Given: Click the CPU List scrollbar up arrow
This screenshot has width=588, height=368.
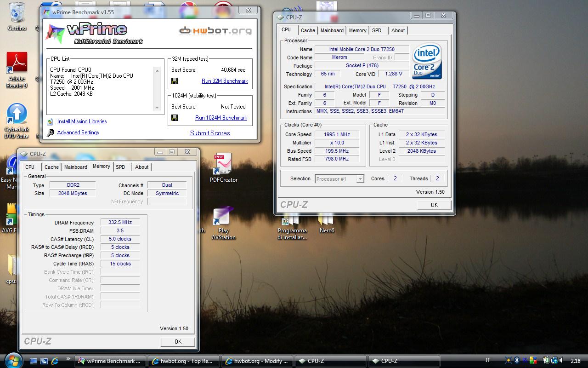Looking at the screenshot, I should click(x=157, y=70).
